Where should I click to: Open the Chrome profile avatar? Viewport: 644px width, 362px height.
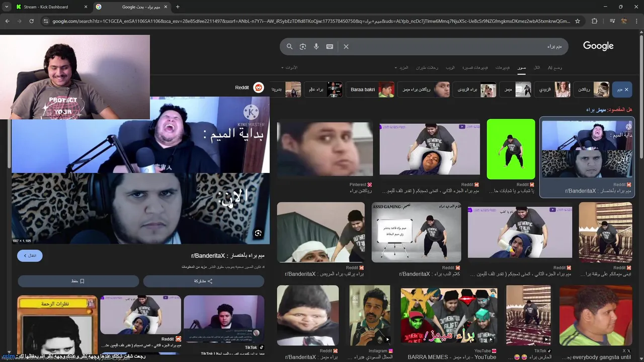624,21
